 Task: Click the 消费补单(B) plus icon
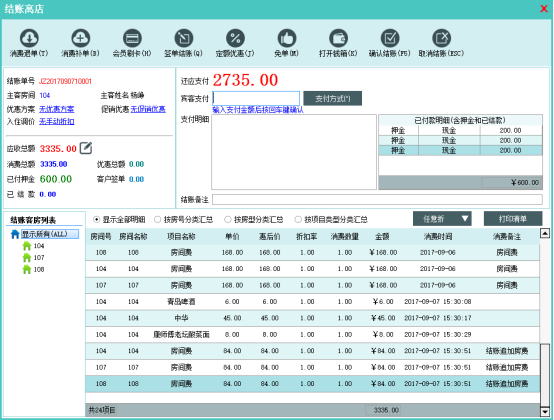[81, 38]
